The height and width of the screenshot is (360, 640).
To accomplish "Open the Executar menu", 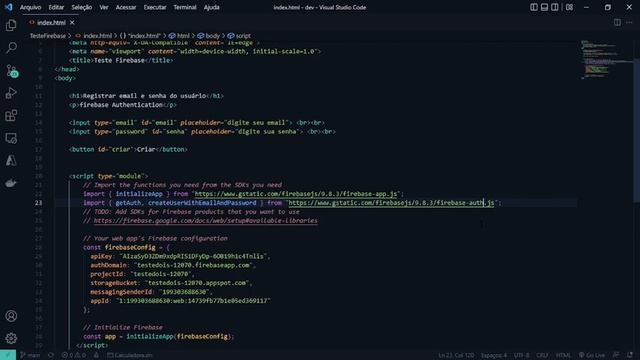I will point(155,7).
